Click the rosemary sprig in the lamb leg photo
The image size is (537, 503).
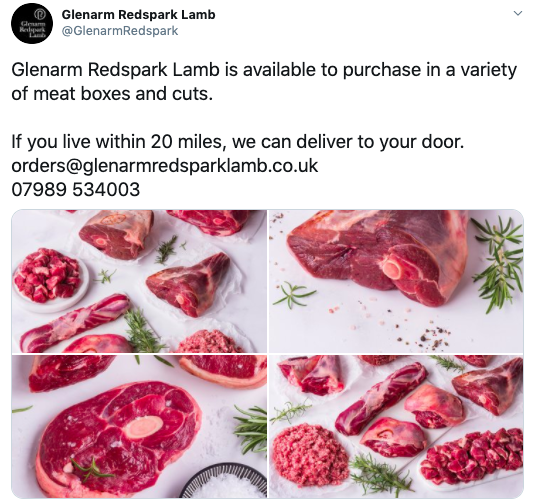point(499,263)
